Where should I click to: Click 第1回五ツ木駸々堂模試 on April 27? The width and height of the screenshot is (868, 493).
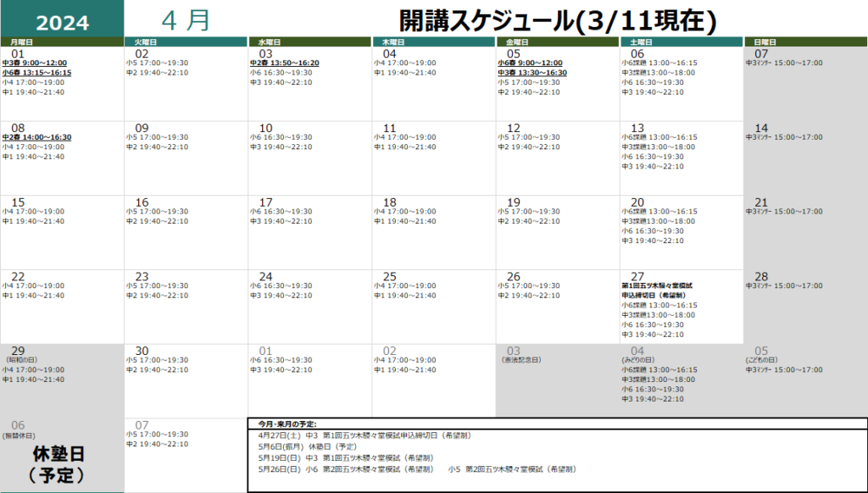point(664,286)
